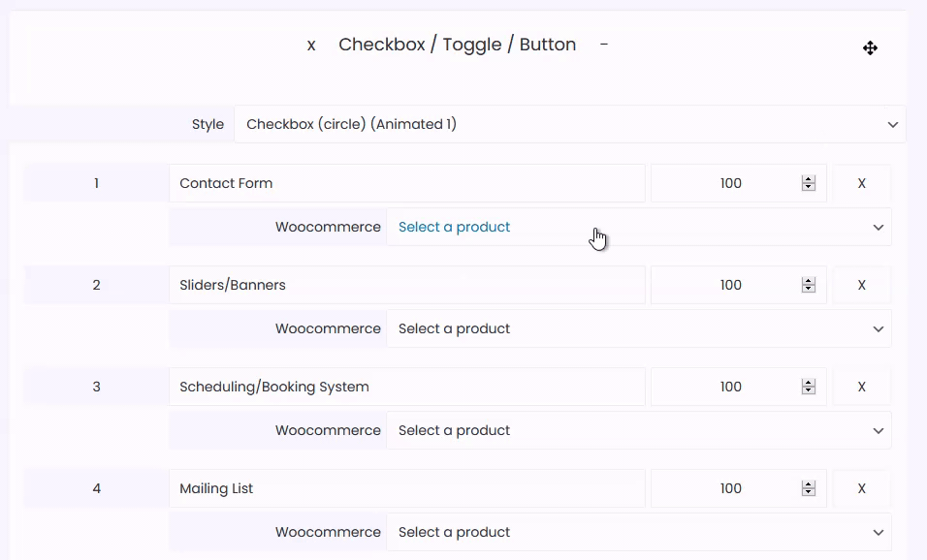
Task: Delete the Scheduling/Booking System option row
Action: (x=861, y=387)
